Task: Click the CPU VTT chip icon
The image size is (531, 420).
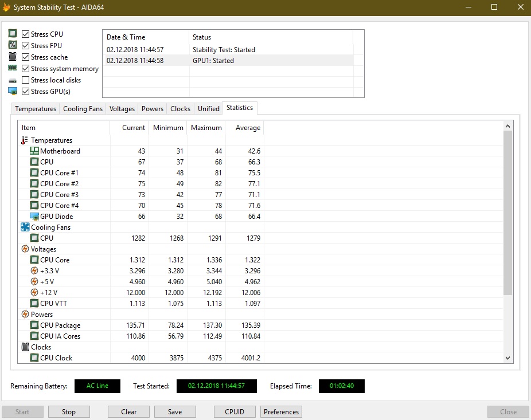Action: (x=34, y=303)
